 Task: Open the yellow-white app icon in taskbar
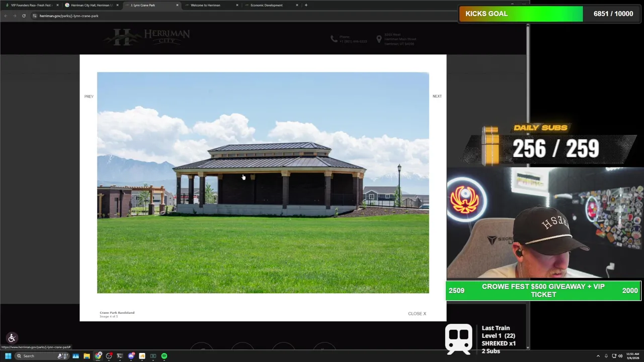tap(142, 356)
